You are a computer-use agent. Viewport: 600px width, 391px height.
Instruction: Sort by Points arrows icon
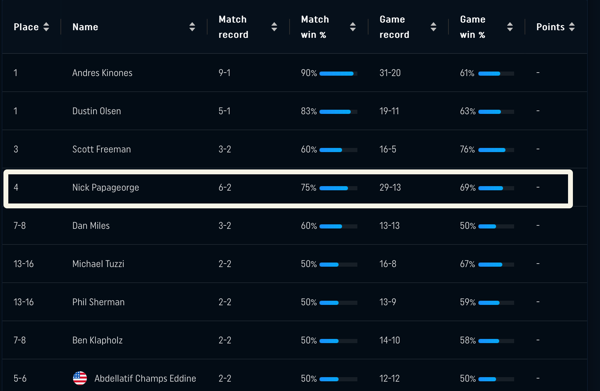click(x=572, y=27)
